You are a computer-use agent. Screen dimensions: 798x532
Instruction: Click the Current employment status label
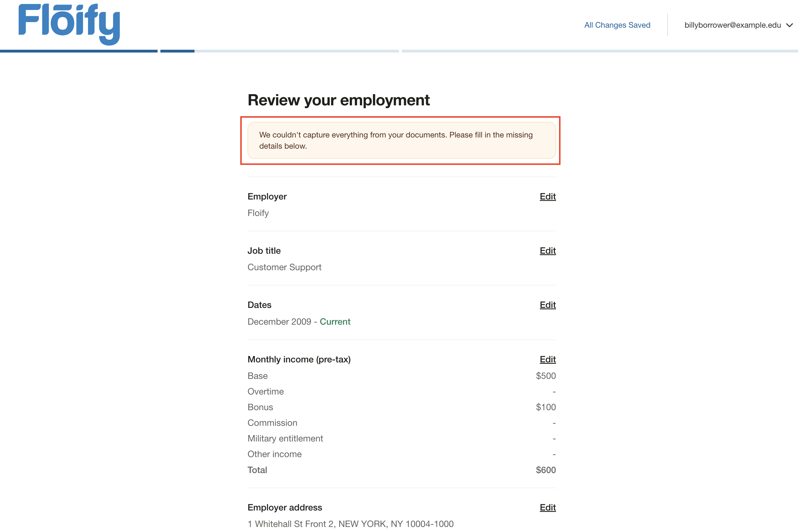(x=335, y=322)
